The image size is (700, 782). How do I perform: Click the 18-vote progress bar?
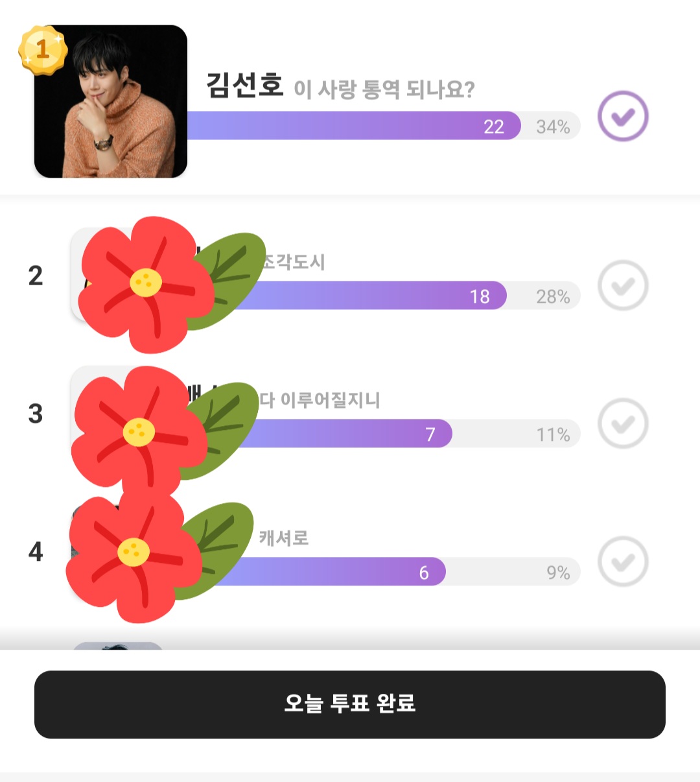[369, 296]
